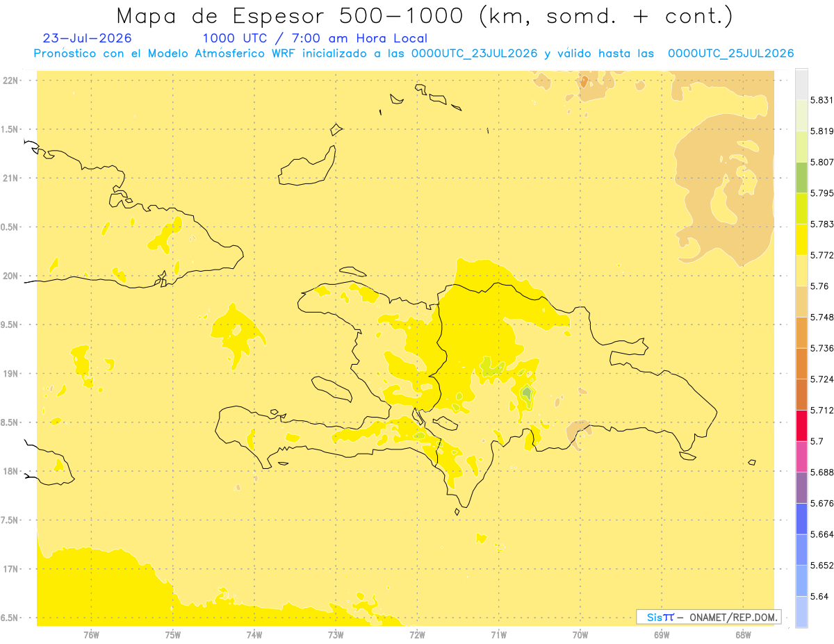
Task: Select the longitude label "72W"
Action: [418, 634]
